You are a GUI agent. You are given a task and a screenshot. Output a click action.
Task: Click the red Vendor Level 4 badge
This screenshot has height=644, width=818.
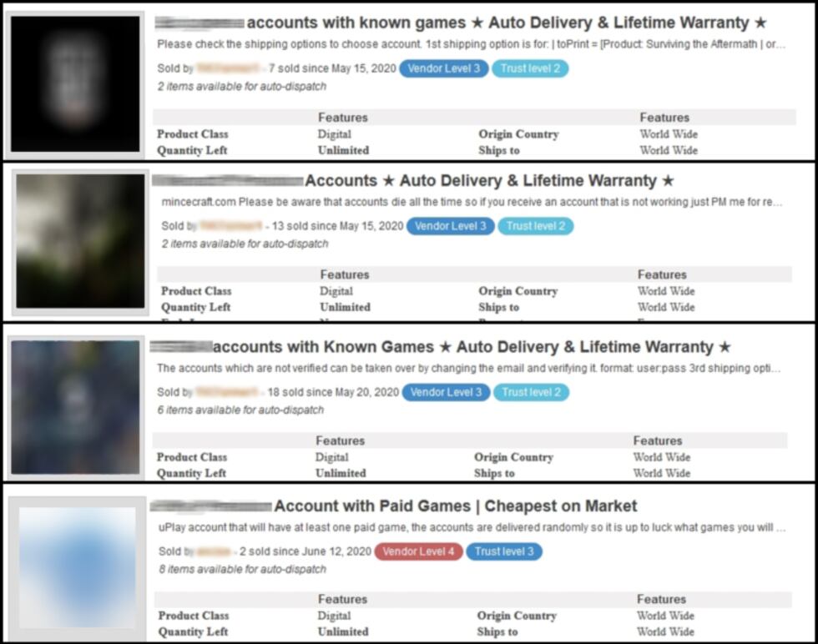click(417, 551)
